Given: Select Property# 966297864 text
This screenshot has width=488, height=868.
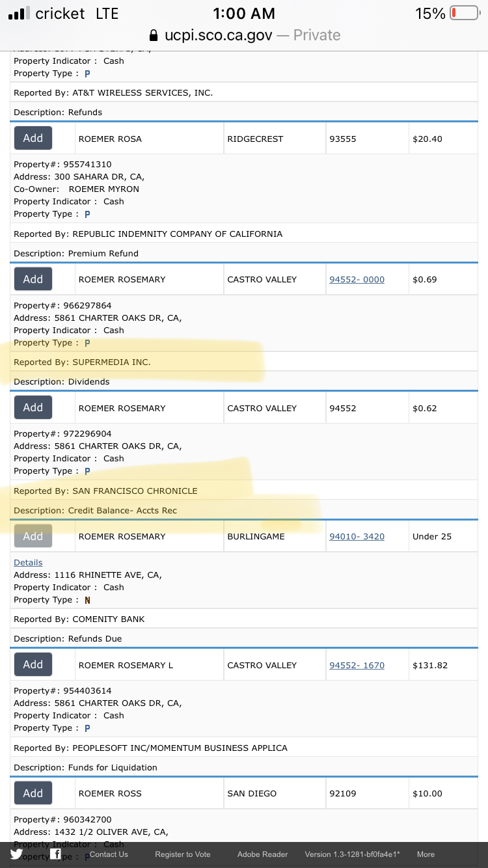Looking at the screenshot, I should pos(62,305).
